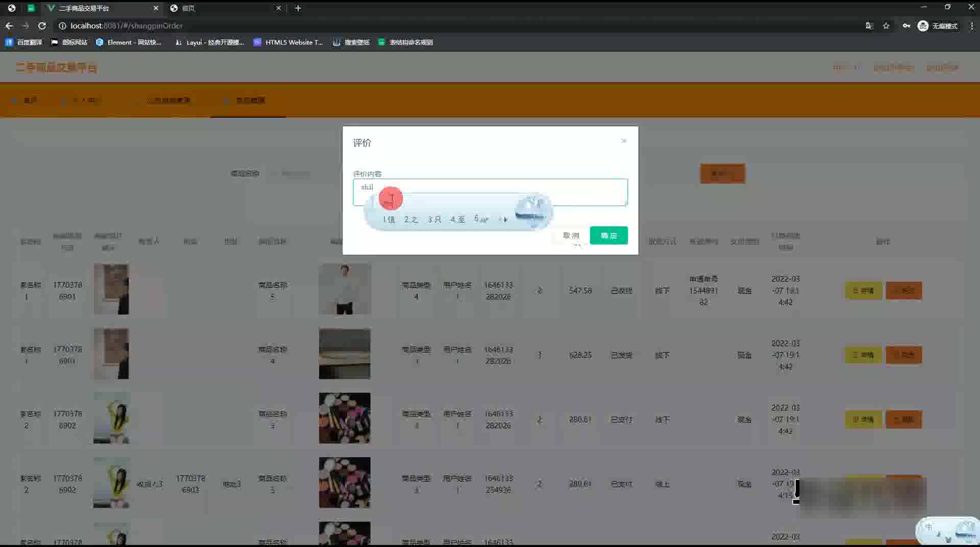Open a new browser tab
The height and width of the screenshot is (547, 980).
[298, 8]
